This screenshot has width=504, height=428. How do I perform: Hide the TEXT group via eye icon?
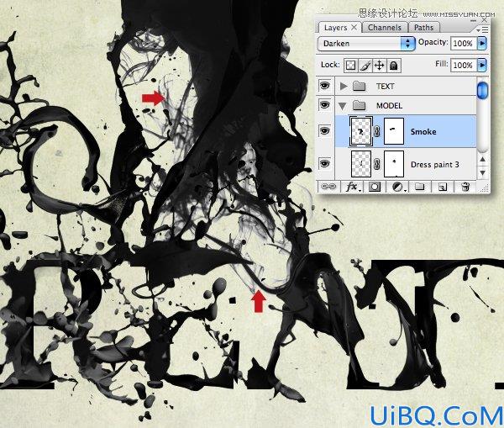coord(324,86)
